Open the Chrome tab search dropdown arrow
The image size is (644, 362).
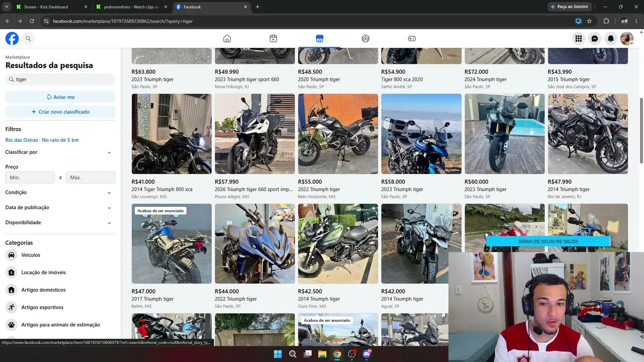[7, 7]
